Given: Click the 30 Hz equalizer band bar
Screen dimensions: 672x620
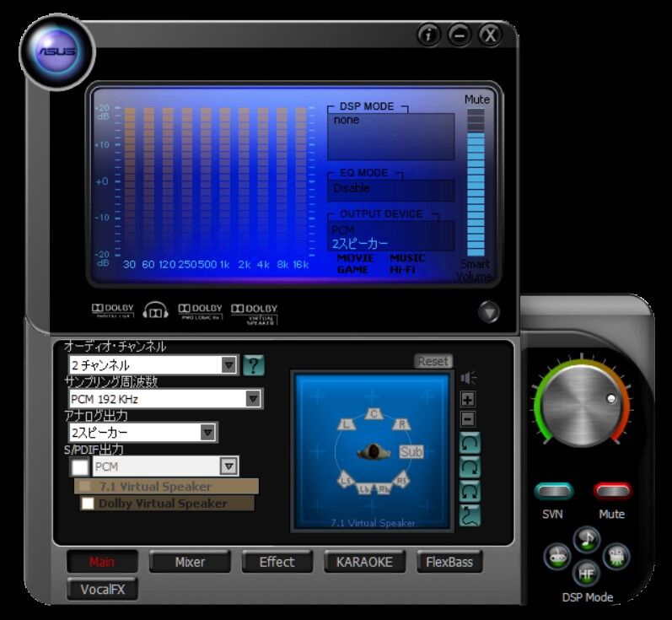Looking at the screenshot, I should pyautogui.click(x=130, y=182).
